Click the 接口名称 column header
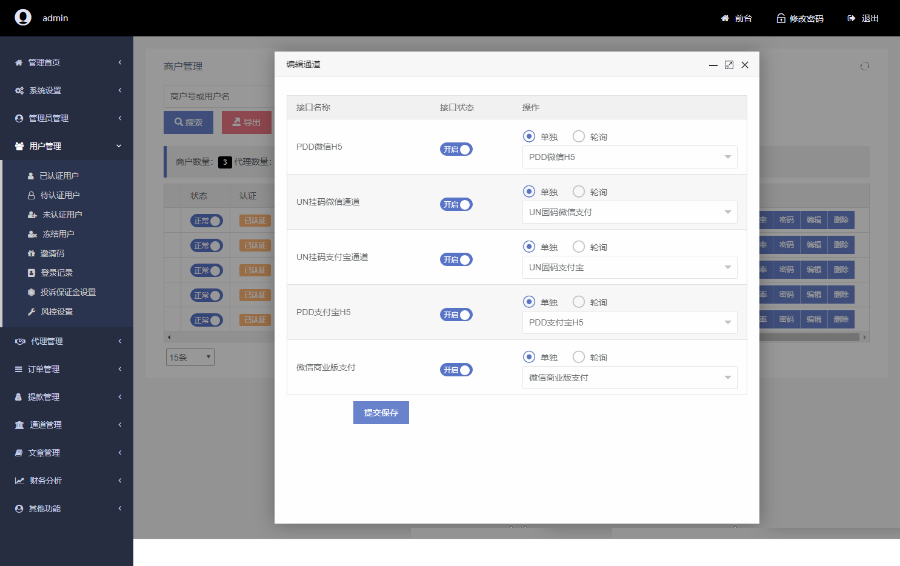 (313, 107)
